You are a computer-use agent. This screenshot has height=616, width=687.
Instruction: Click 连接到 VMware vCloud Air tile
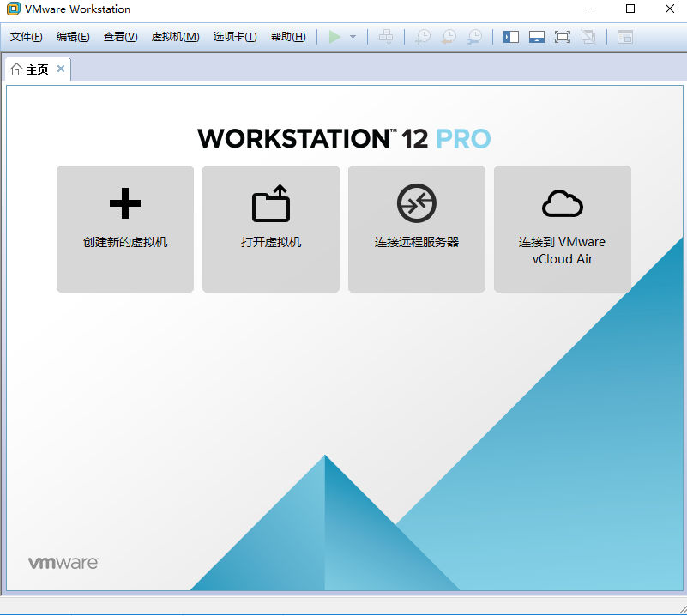coord(563,229)
